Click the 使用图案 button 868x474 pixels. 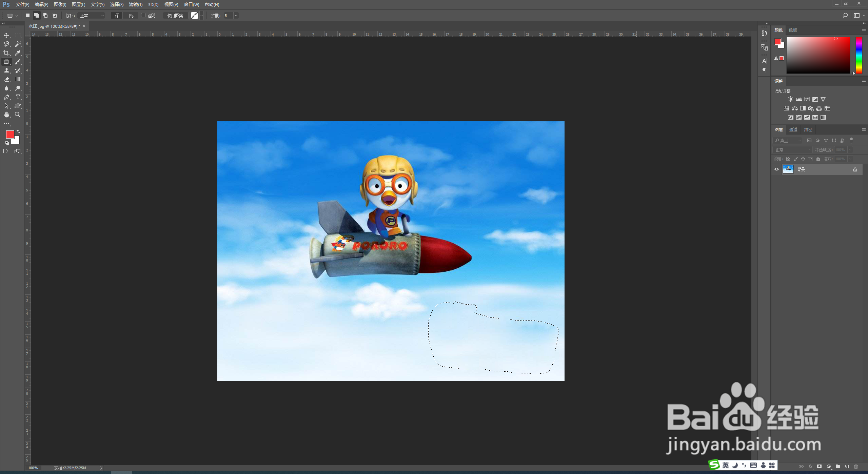click(175, 16)
